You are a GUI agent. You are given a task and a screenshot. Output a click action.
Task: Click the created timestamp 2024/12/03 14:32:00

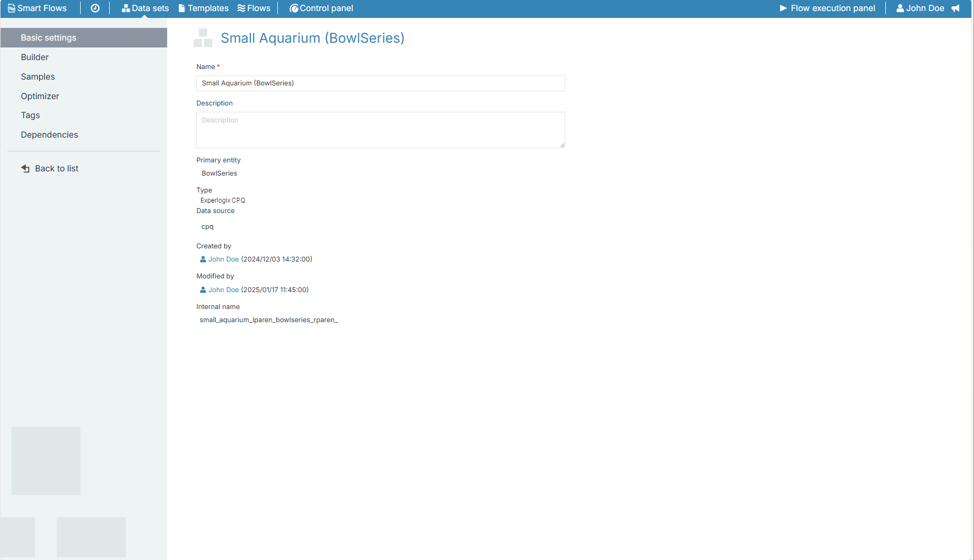[276, 259]
